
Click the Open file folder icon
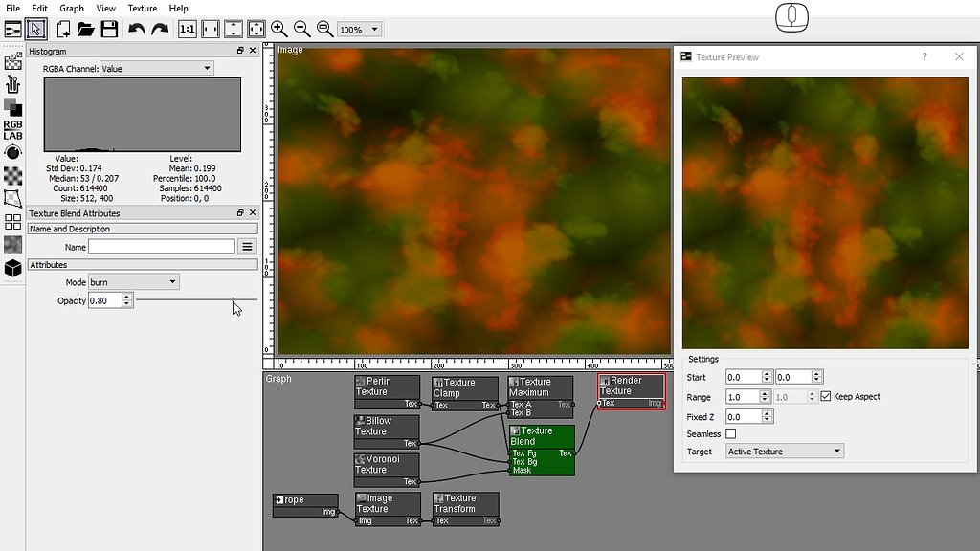pos(85,29)
